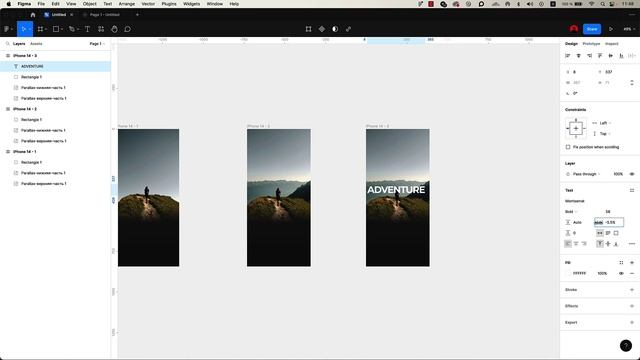The image size is (640, 360).
Task: Switch to the Inspect tab
Action: tap(611, 44)
